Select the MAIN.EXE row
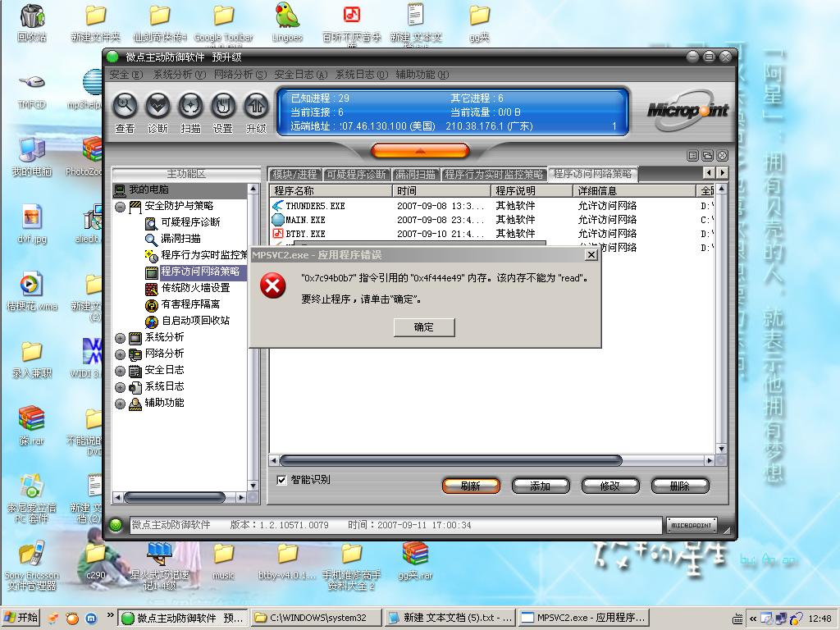 (492, 220)
